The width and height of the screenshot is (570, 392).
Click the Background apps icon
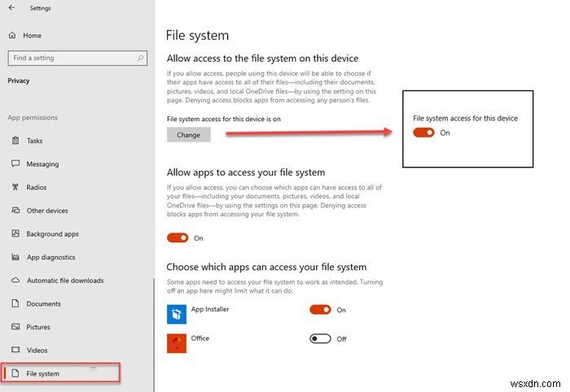click(15, 234)
